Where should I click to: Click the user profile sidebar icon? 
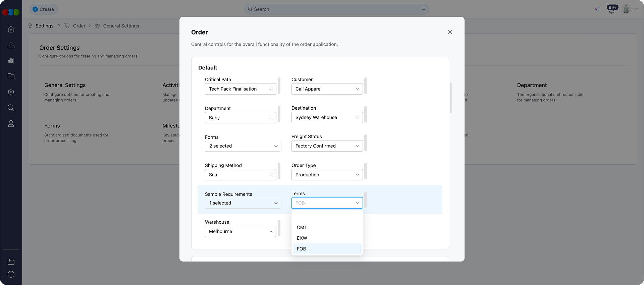point(11,124)
